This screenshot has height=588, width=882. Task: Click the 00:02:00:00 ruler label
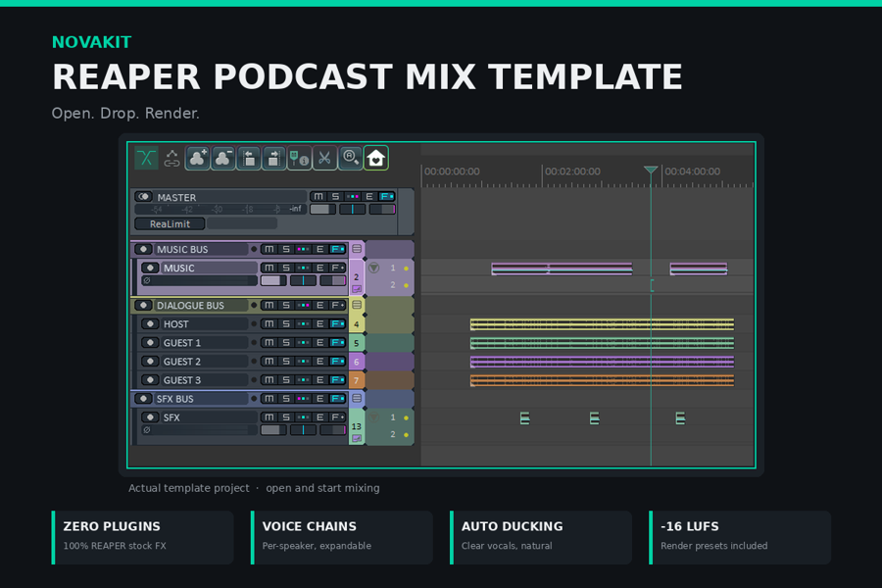(572, 171)
